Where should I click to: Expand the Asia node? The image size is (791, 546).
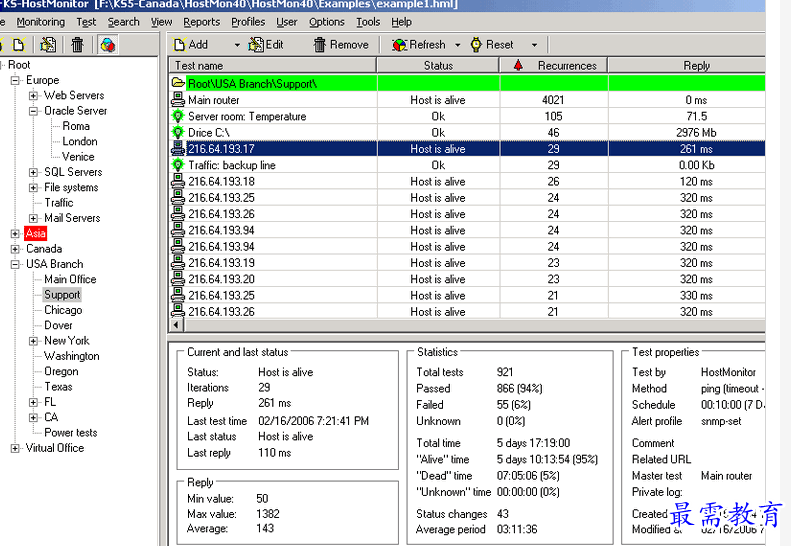tap(15, 234)
